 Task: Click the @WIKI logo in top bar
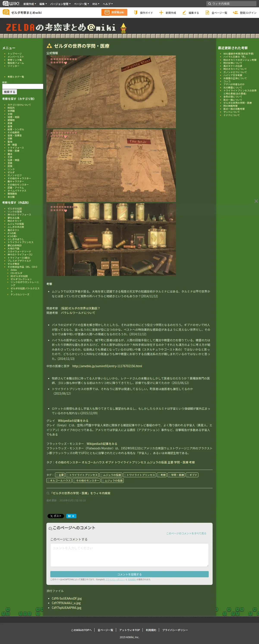pos(11,3)
